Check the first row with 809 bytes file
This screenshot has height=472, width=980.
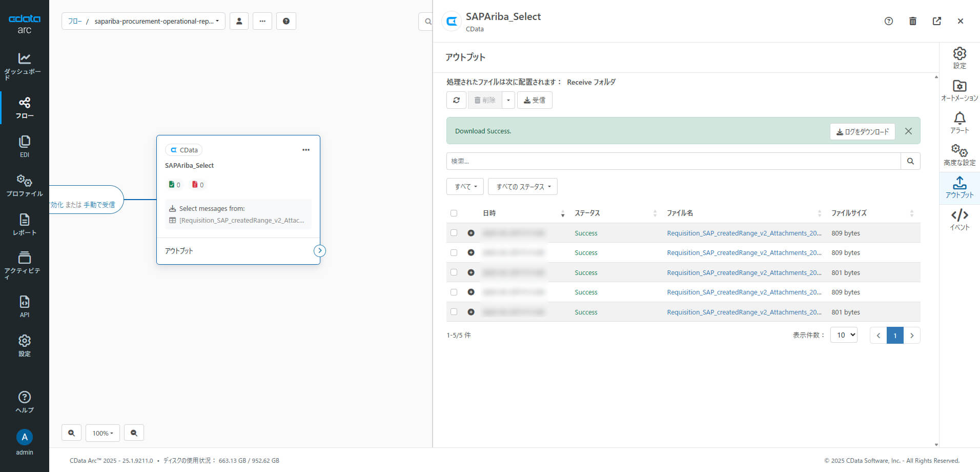point(454,233)
